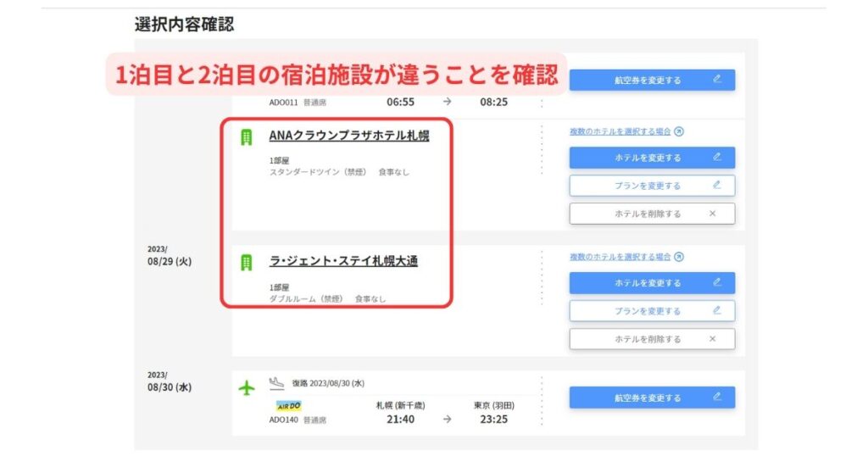Click the arrival time 08:25
The height and width of the screenshot is (456, 868).
pos(494,102)
